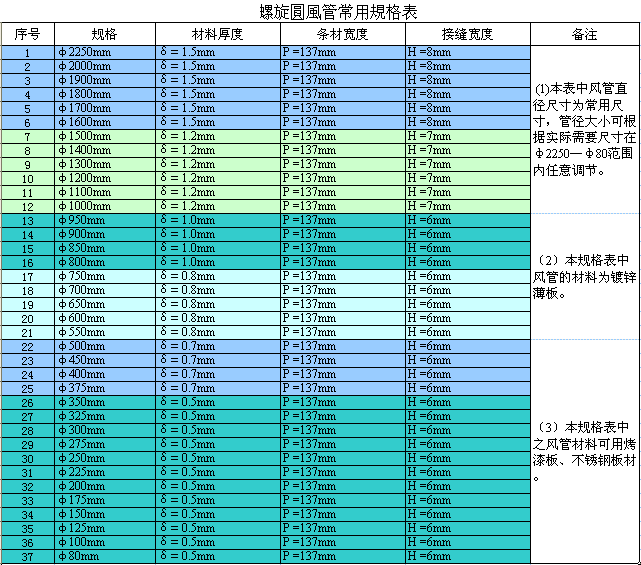
Task: Click the 螺旋圆風管常用规格表 title
Action: coord(320,12)
